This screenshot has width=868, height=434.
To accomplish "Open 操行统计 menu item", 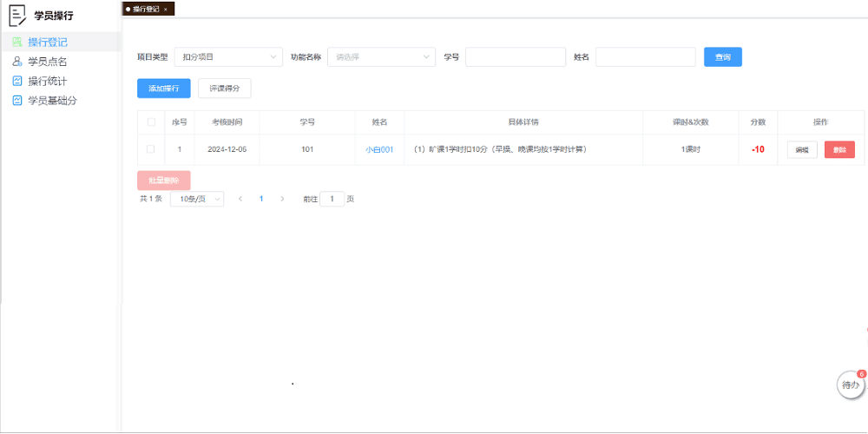I will click(x=61, y=82).
